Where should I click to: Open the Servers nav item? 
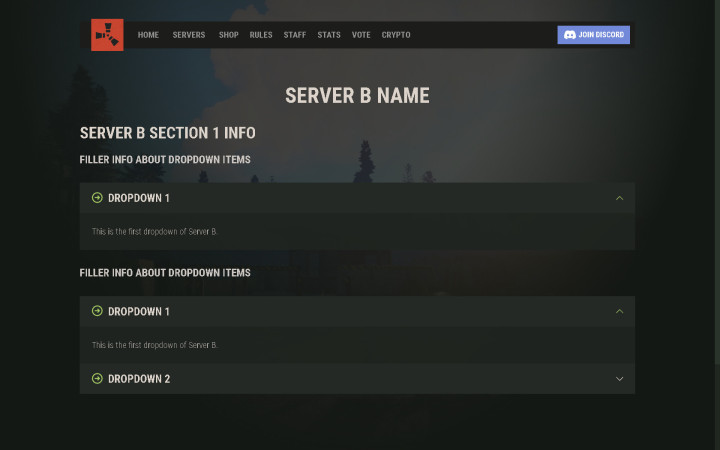coord(189,35)
